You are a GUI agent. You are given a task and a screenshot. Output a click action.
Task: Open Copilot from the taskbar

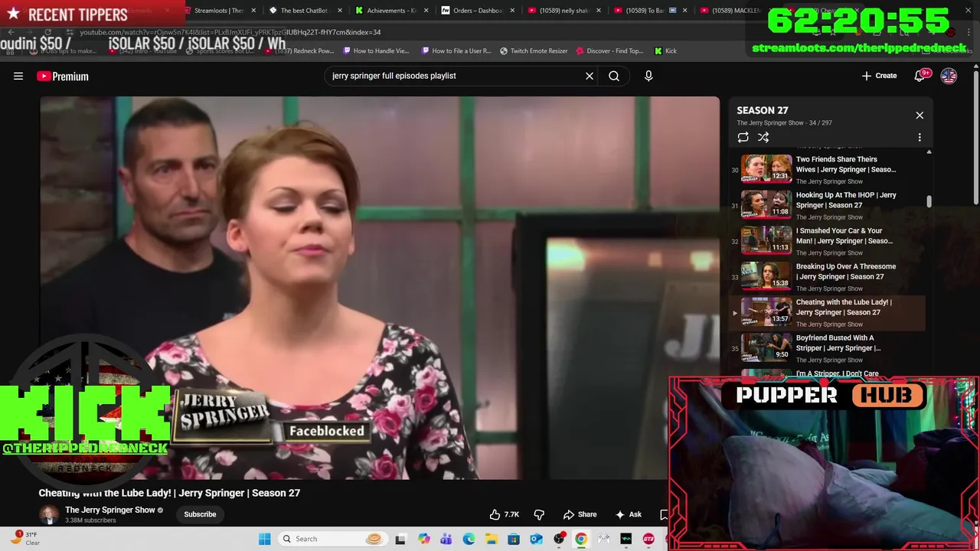click(423, 539)
